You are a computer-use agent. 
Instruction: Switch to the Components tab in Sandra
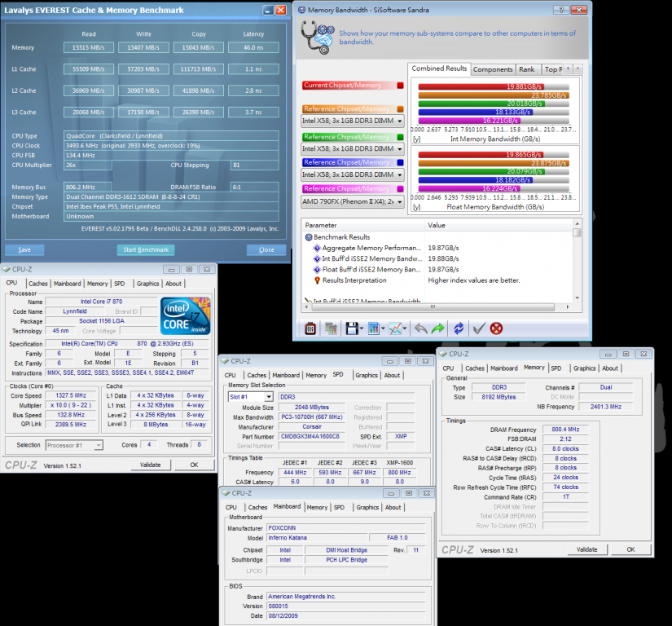[x=493, y=69]
